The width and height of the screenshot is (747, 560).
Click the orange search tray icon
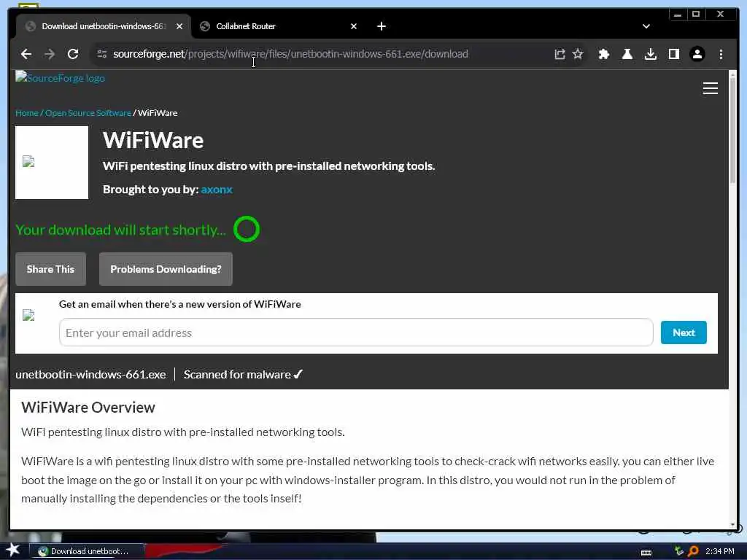click(693, 551)
